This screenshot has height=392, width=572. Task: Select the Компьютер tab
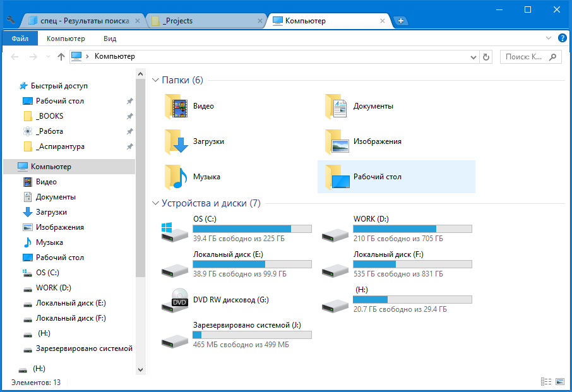click(x=328, y=21)
